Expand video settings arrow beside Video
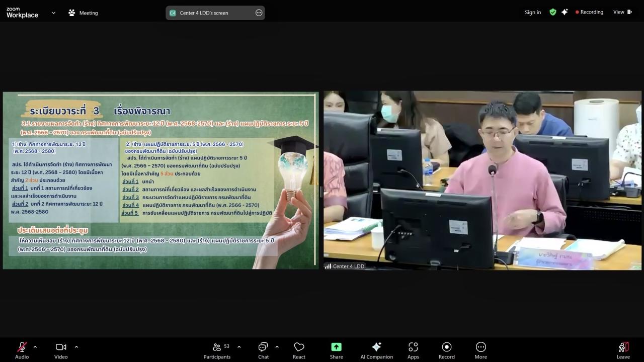This screenshot has width=644, height=362. coord(76,347)
